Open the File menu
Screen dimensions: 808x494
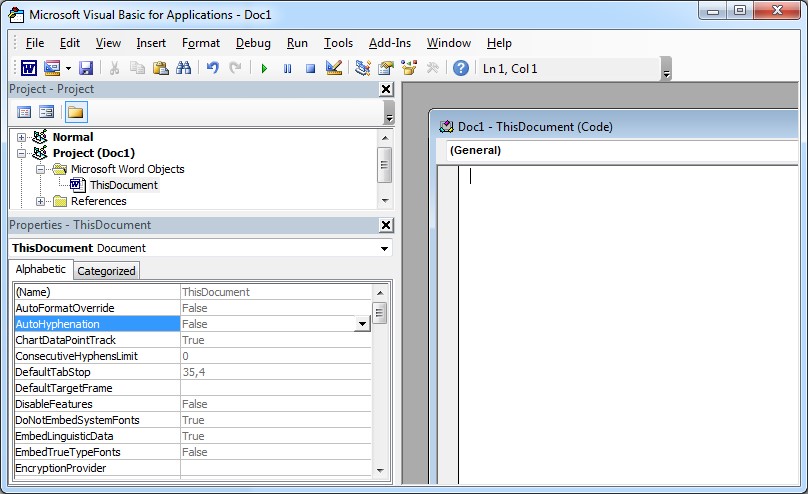pos(35,43)
